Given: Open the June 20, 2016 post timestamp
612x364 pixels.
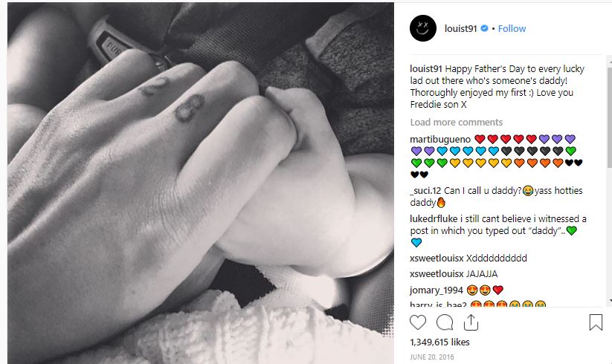Looking at the screenshot, I should (432, 357).
